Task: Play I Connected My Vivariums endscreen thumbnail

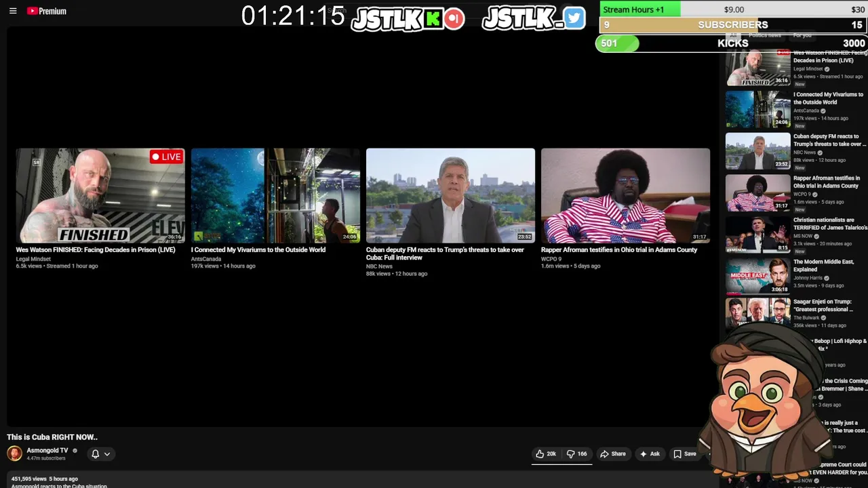Action: tap(275, 196)
